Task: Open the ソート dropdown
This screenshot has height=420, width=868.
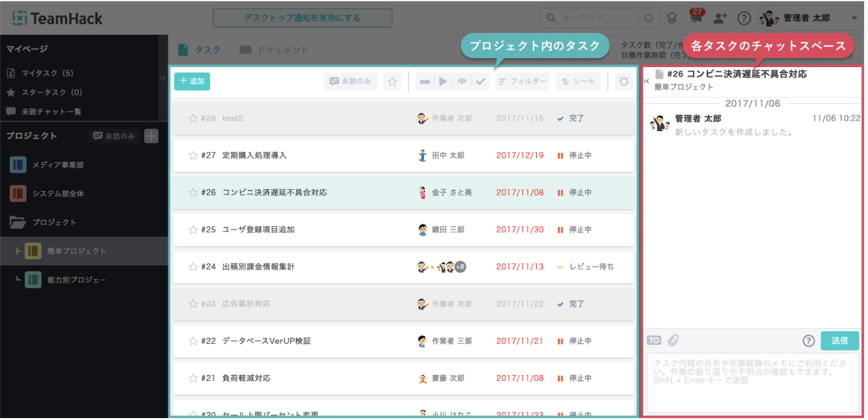Action: (x=578, y=82)
